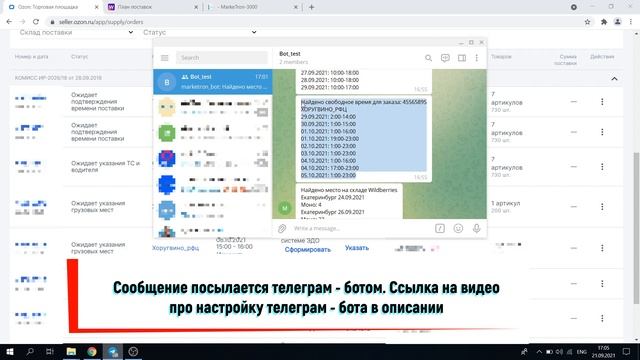Click the Номер и дата column header
The image size is (640, 360).
pos(31,57)
